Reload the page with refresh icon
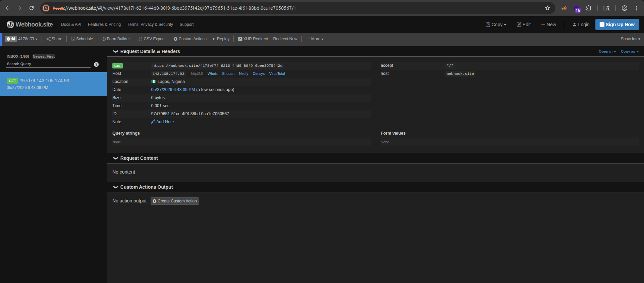This screenshot has height=283, width=644. coord(32,8)
